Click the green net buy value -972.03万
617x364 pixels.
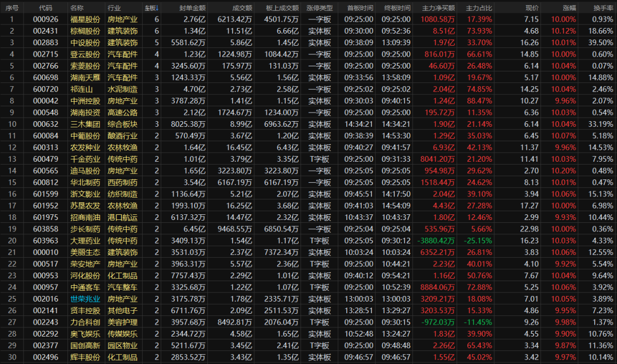point(438,322)
